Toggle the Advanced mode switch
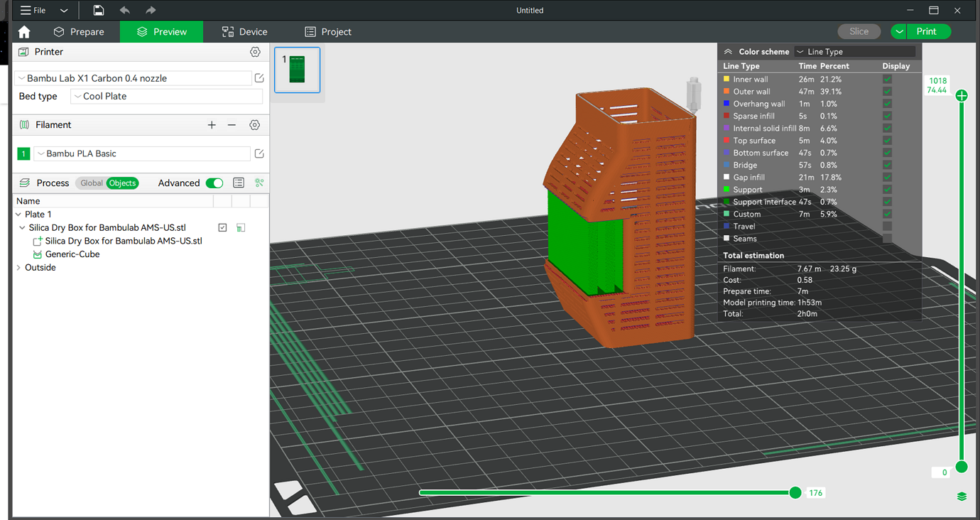Image resolution: width=980 pixels, height=520 pixels. click(x=214, y=183)
